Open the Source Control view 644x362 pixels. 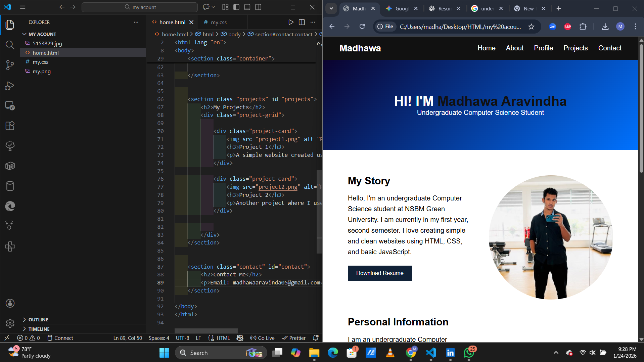click(10, 65)
